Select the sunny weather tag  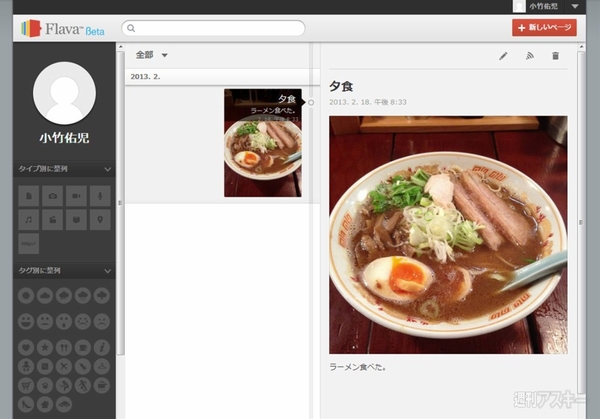click(x=26, y=295)
